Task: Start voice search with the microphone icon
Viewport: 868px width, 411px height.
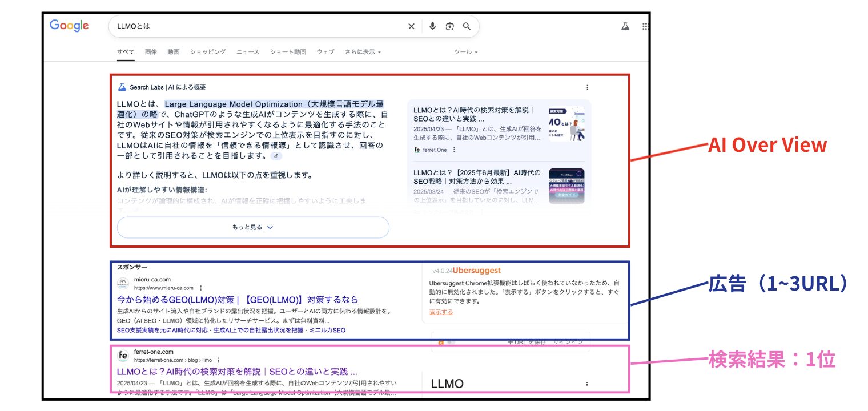Action: click(432, 26)
